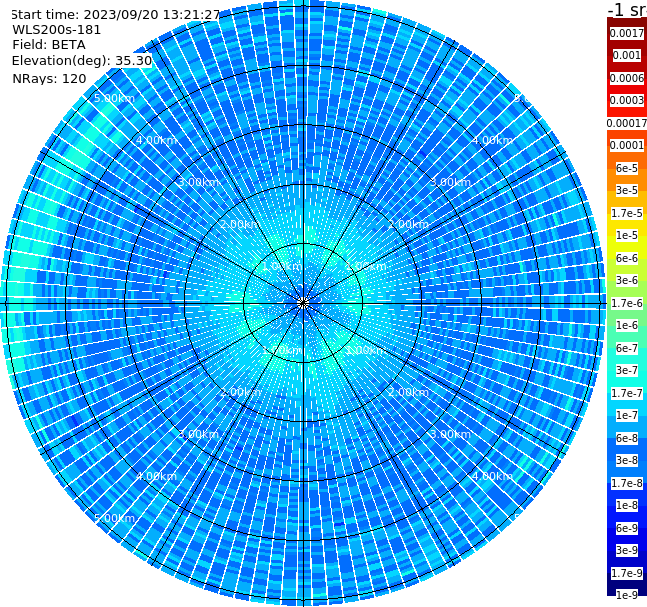Click the NRays: 120 label
The image size is (647, 607).
coord(49,78)
